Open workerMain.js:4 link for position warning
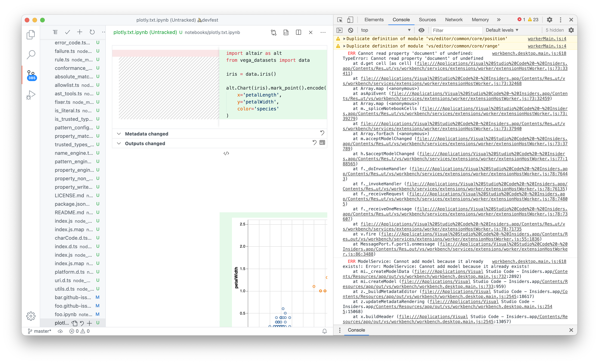The height and width of the screenshot is (364, 599). (547, 39)
